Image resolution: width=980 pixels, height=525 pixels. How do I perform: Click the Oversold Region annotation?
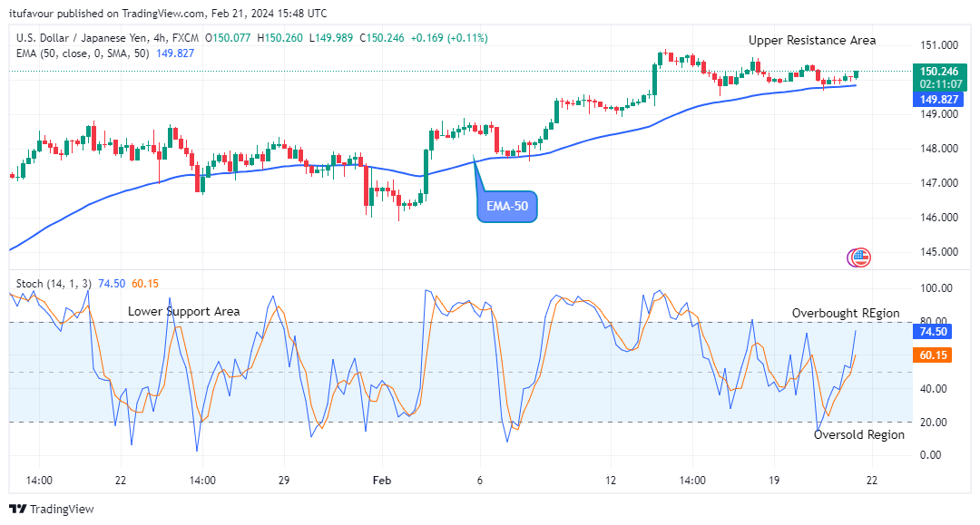(x=858, y=434)
